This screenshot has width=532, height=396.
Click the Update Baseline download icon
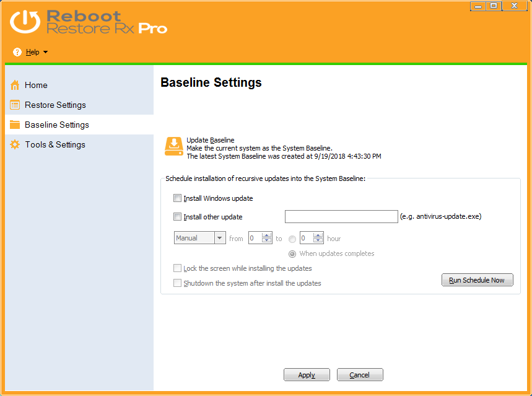(173, 146)
